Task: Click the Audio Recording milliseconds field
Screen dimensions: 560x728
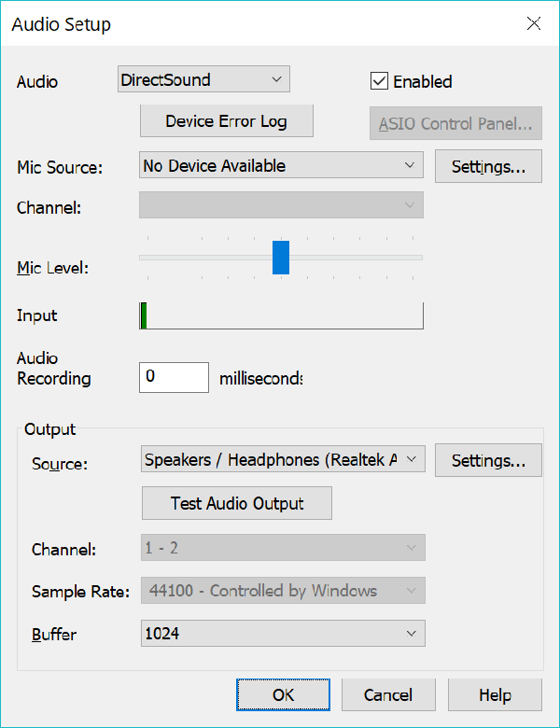Action: pyautogui.click(x=174, y=378)
